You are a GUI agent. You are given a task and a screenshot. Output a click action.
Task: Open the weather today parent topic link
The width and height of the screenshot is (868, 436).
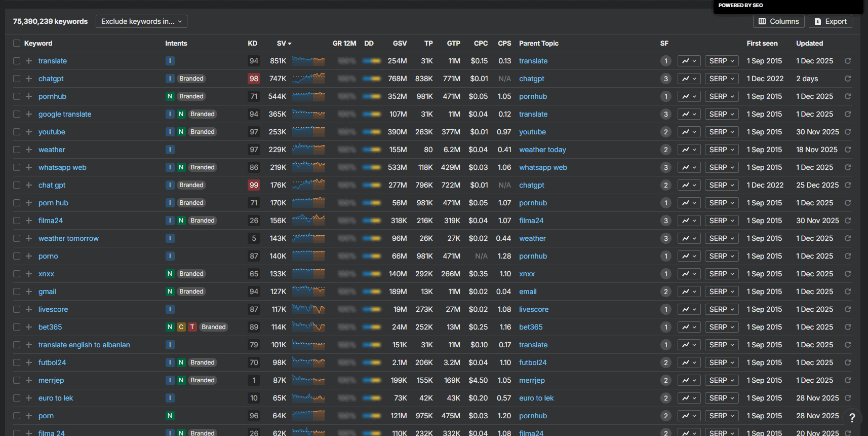542,150
